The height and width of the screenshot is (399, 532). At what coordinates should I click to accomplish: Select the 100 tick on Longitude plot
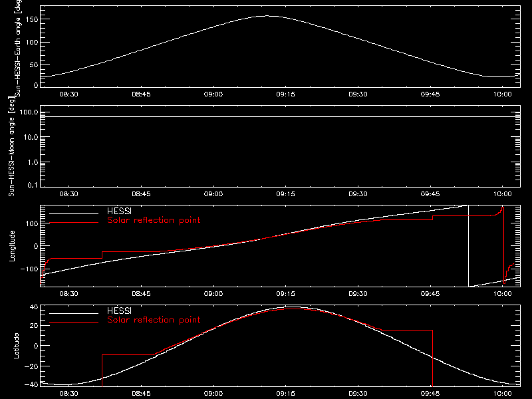click(x=33, y=223)
